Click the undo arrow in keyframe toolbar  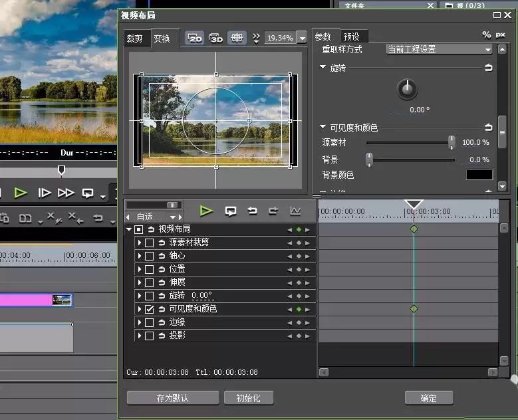pos(252,211)
